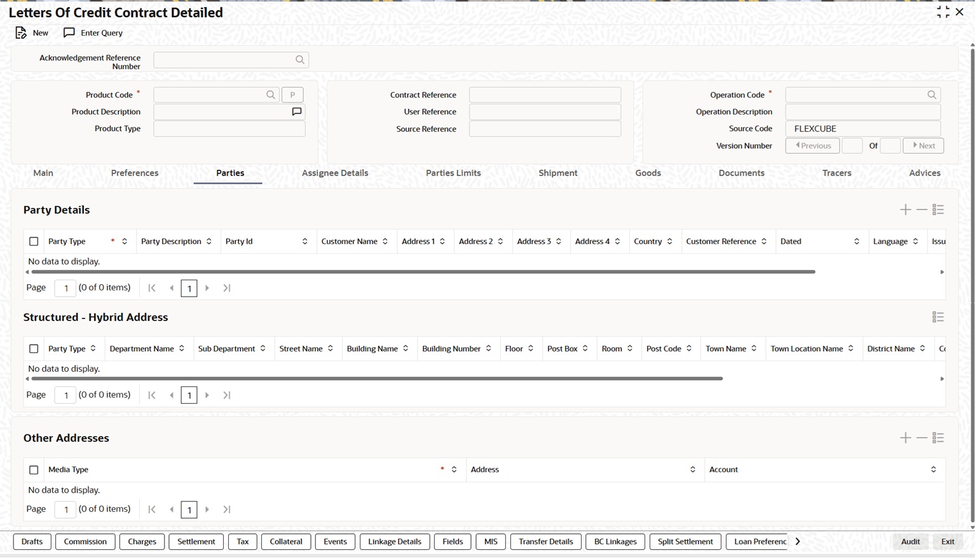Sort Other Addresses by Account column

(x=934, y=470)
